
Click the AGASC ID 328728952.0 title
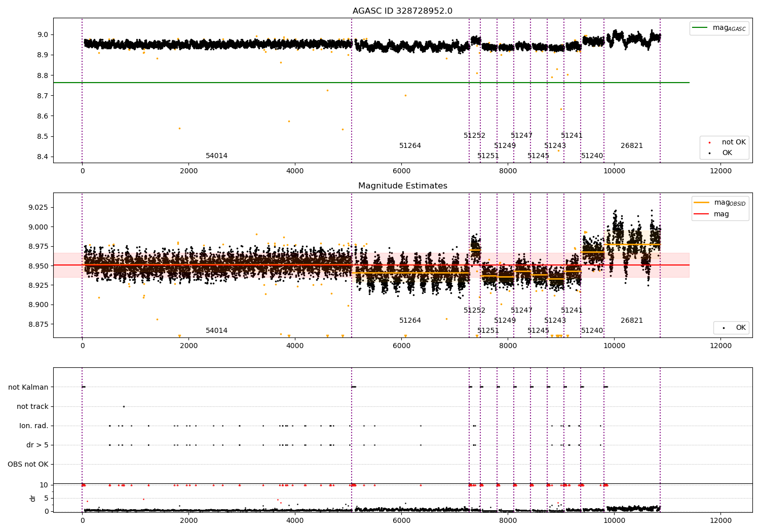point(402,11)
